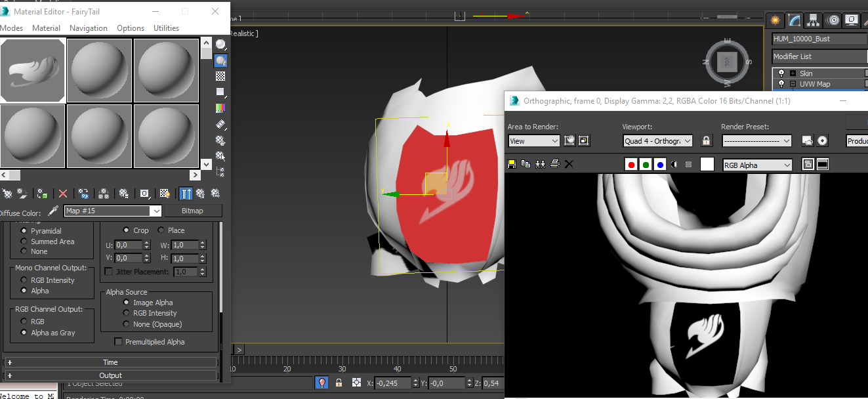
Task: Open the Sample UV Tiling icon
Action: tap(221, 92)
